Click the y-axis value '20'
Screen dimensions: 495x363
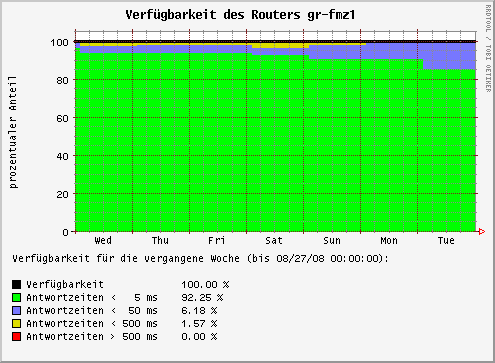pos(62,194)
